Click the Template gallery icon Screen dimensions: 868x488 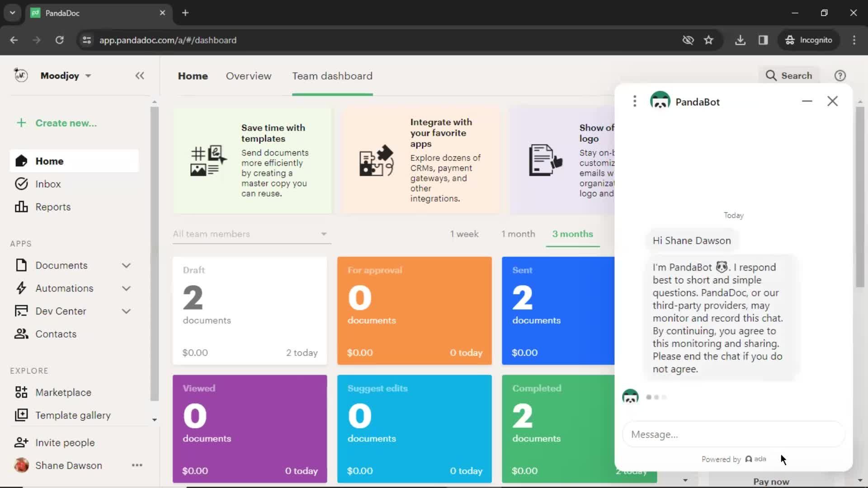[21, 415]
